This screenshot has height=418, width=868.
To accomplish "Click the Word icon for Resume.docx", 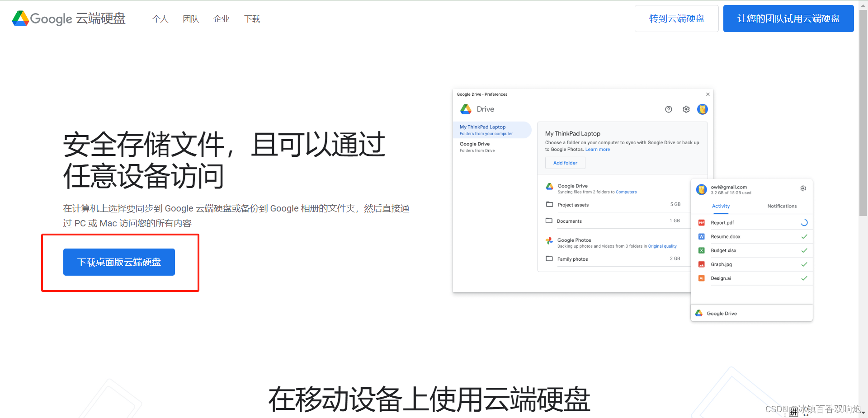I will coord(702,237).
